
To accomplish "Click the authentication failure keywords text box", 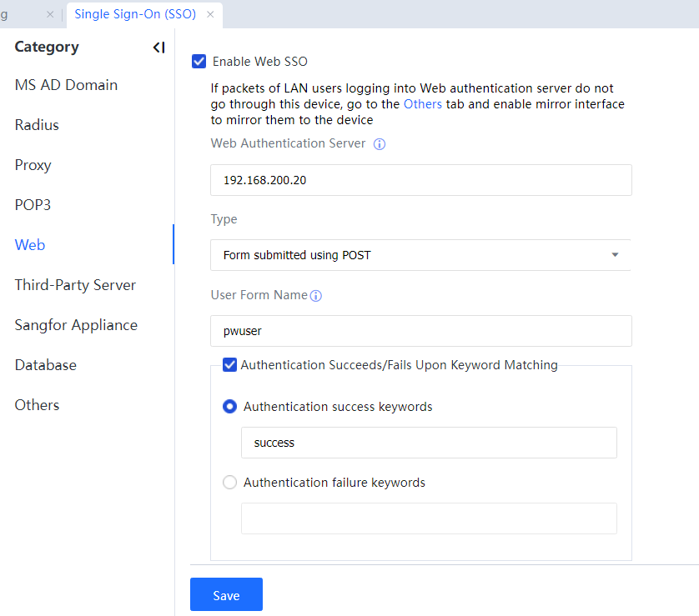I will (x=429, y=518).
